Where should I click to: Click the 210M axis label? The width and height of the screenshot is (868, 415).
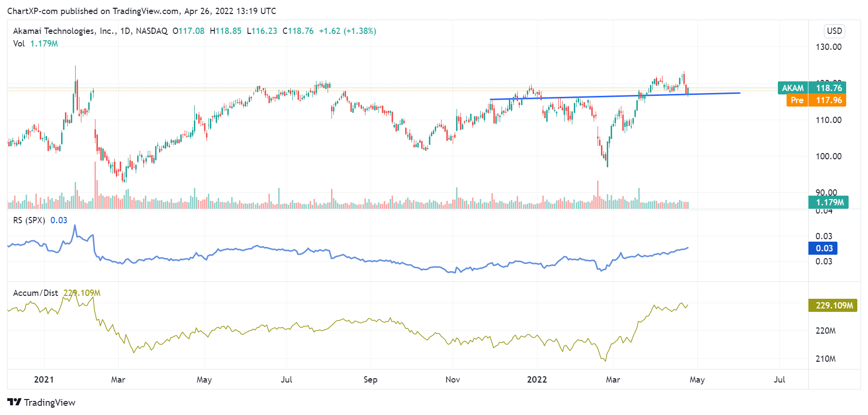point(825,359)
